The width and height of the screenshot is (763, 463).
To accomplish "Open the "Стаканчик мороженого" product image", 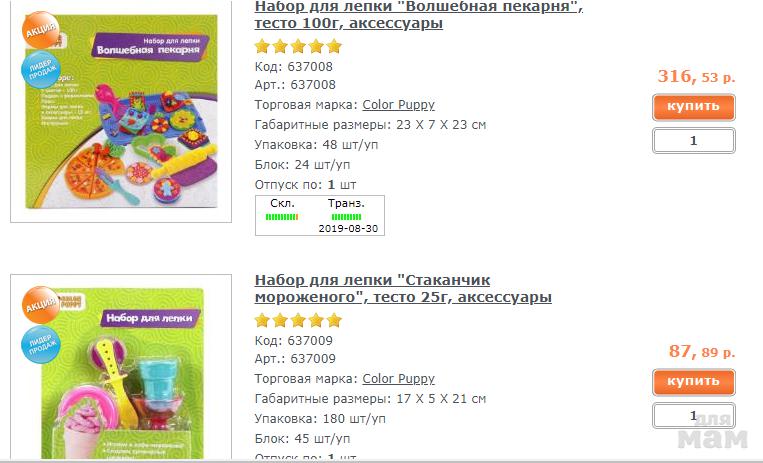I will [x=121, y=367].
